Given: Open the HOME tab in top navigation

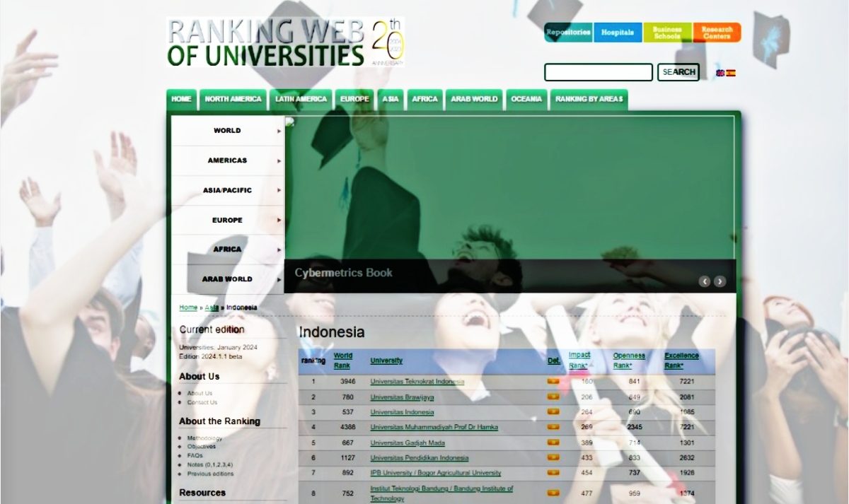Looking at the screenshot, I should click(181, 100).
